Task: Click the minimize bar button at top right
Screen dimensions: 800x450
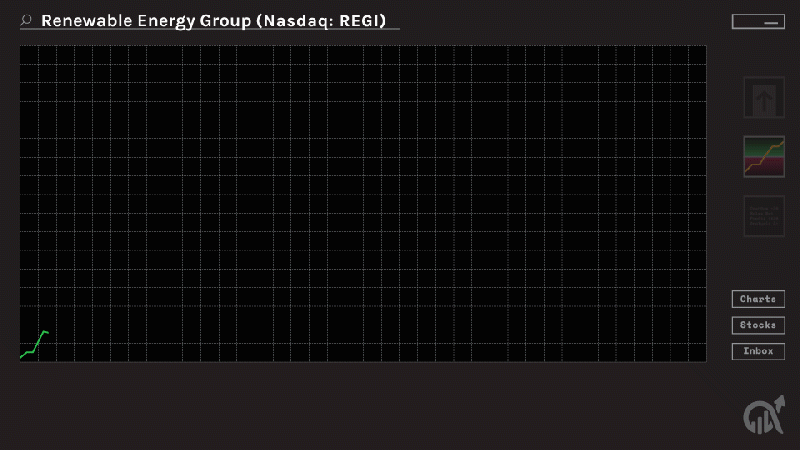Action: click(x=758, y=21)
